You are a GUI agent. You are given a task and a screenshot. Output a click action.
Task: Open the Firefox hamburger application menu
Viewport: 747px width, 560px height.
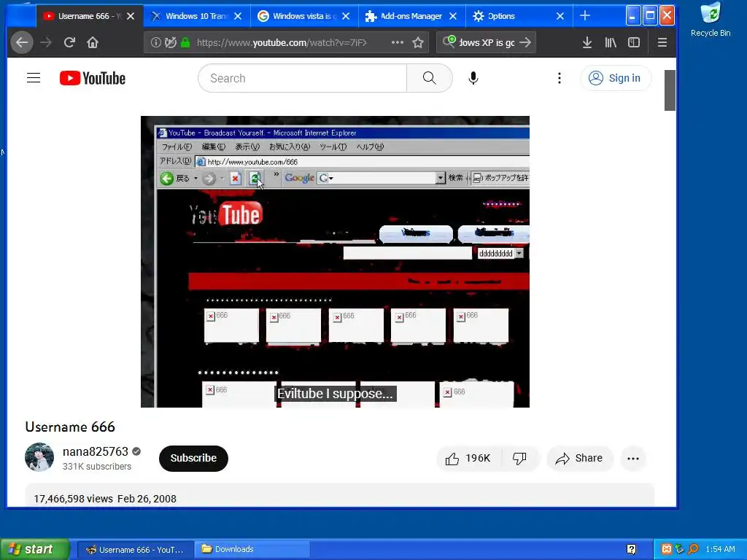point(662,43)
